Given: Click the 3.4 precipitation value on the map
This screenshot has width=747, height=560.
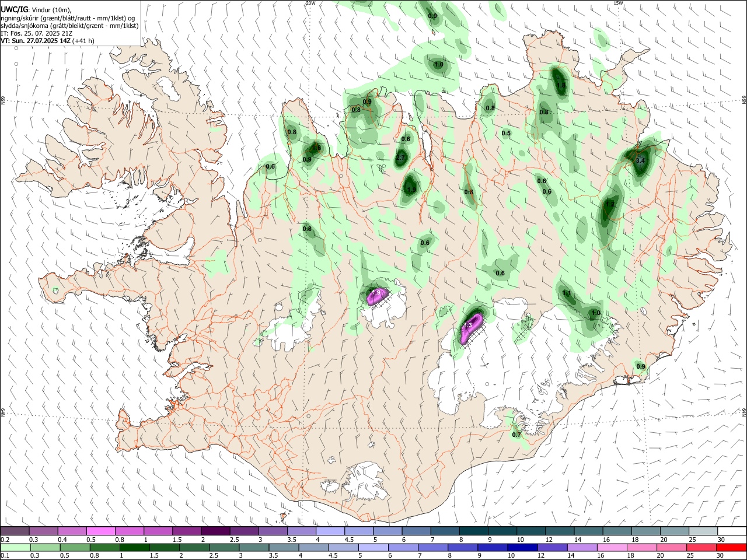Looking at the screenshot, I should (640, 160).
